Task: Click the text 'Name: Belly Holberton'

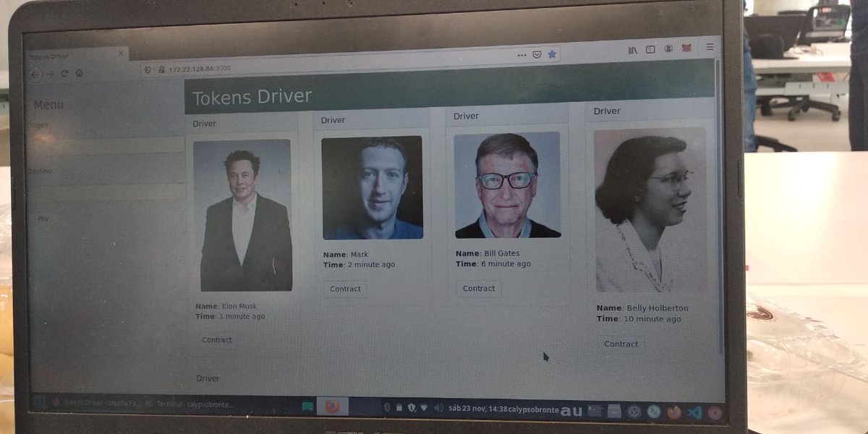Action: coord(643,308)
